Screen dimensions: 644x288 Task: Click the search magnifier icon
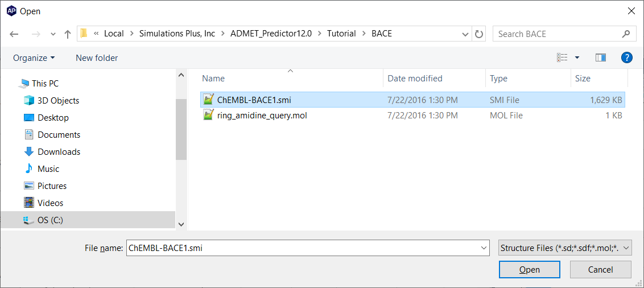626,34
